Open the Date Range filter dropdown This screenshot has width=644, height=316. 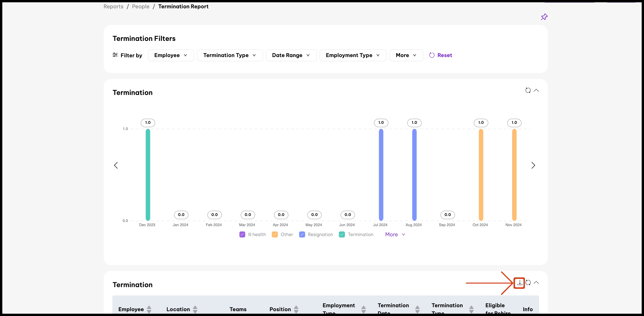(x=291, y=55)
